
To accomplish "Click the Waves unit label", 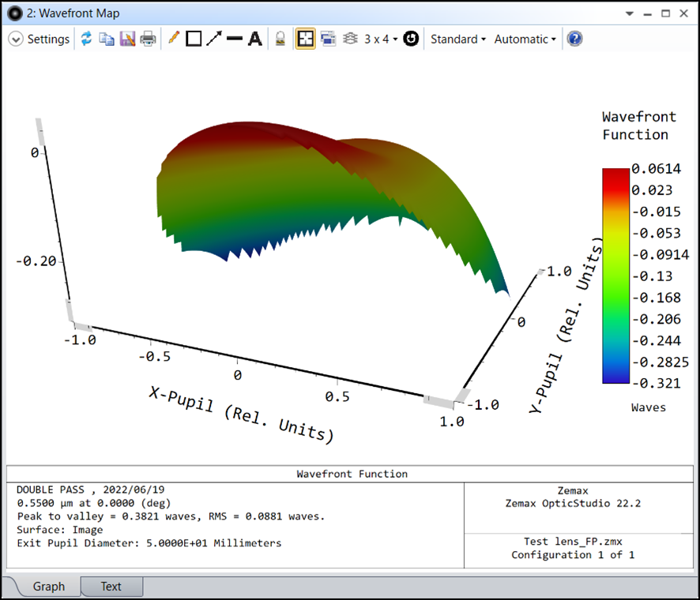I will click(648, 407).
